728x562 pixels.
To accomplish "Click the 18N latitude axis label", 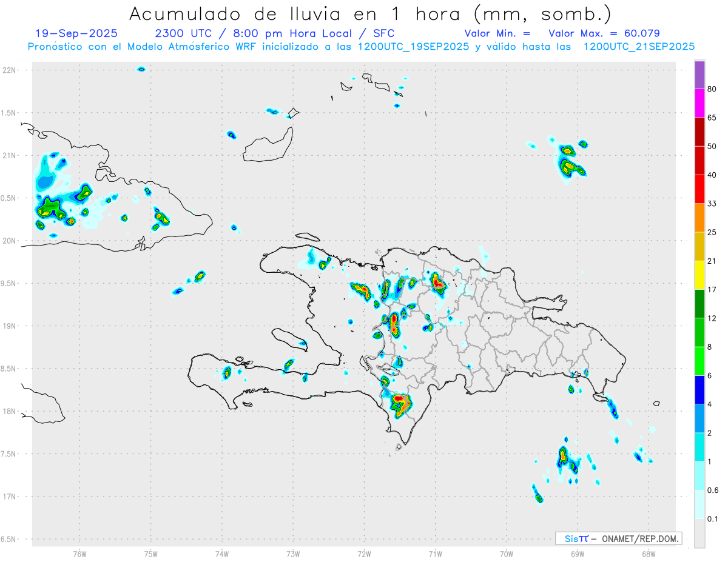I will coord(11,412).
